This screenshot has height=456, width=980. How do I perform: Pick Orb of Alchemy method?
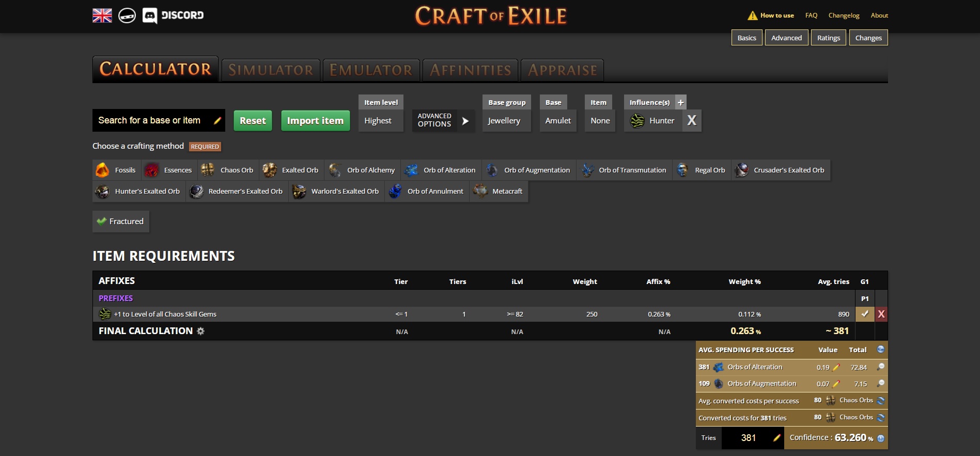[x=363, y=170]
